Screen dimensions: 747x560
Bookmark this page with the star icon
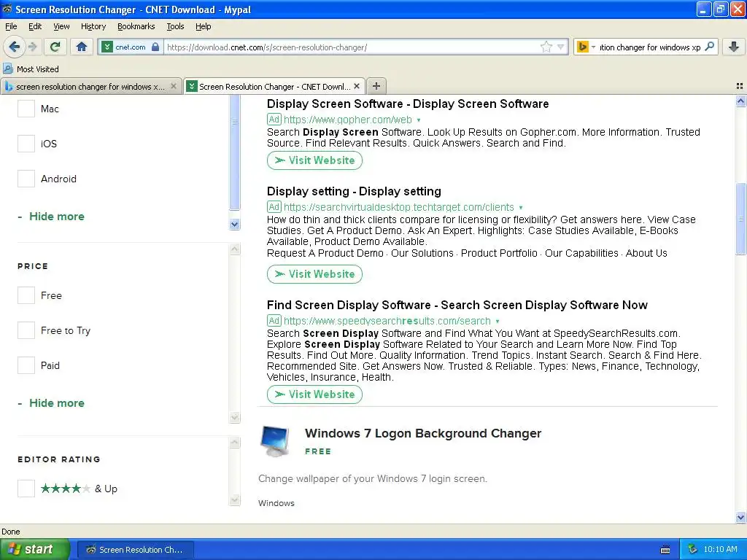click(x=546, y=47)
